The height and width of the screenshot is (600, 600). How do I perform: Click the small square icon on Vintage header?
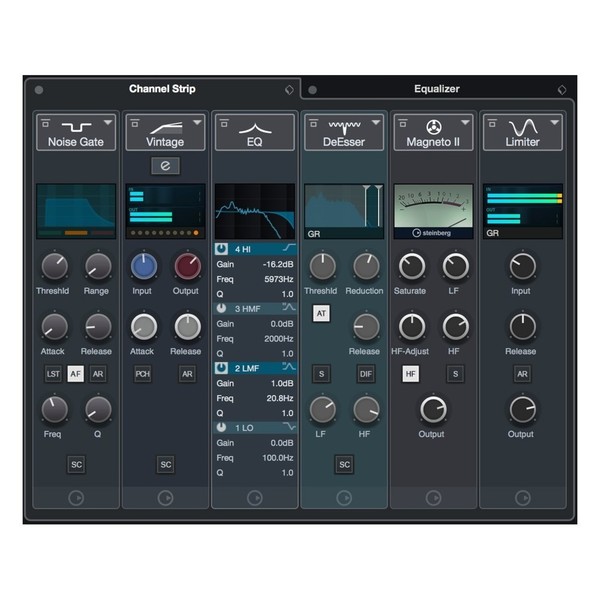pyautogui.click(x=135, y=123)
